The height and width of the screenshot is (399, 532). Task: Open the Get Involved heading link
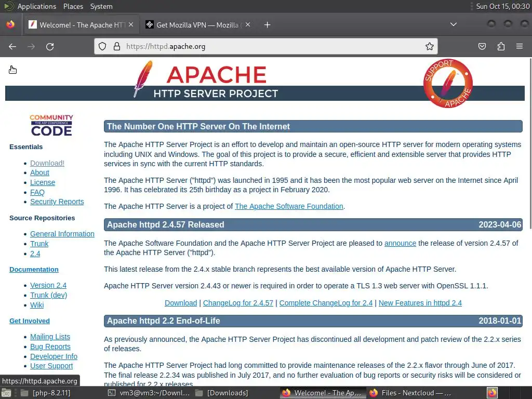pos(30,321)
